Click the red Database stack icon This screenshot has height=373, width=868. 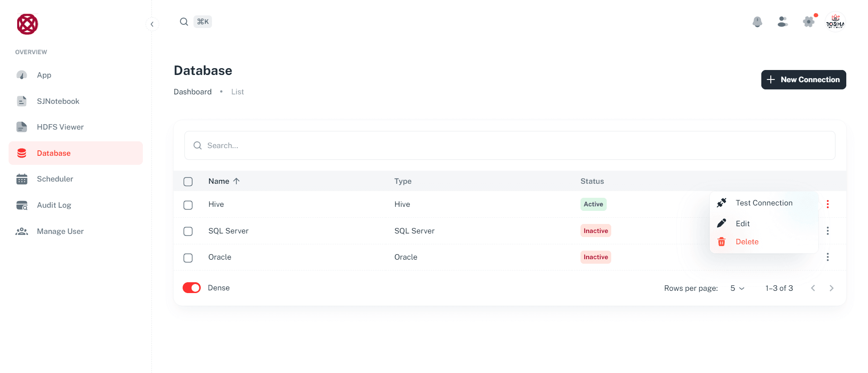[22, 153]
